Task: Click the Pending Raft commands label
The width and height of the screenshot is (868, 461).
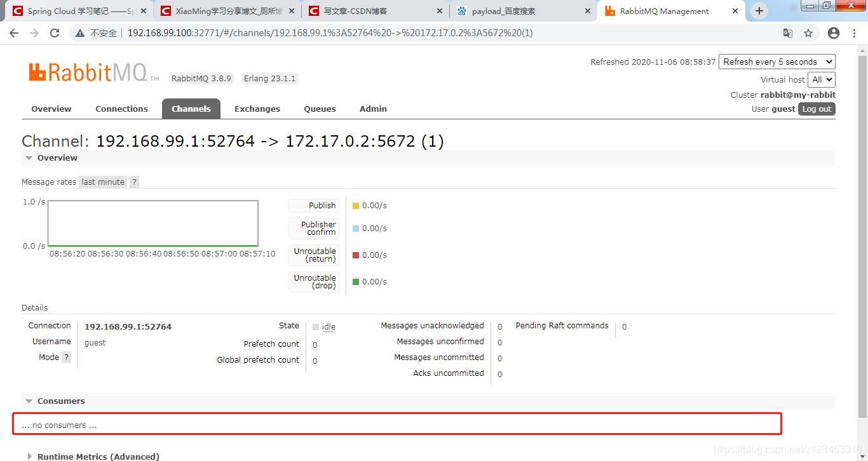Action: (562, 326)
